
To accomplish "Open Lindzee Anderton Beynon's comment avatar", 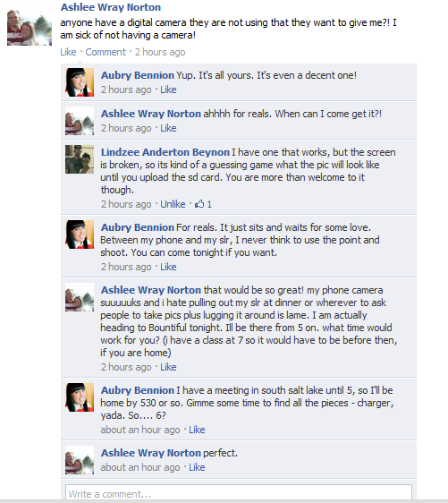I will click(x=80, y=159).
